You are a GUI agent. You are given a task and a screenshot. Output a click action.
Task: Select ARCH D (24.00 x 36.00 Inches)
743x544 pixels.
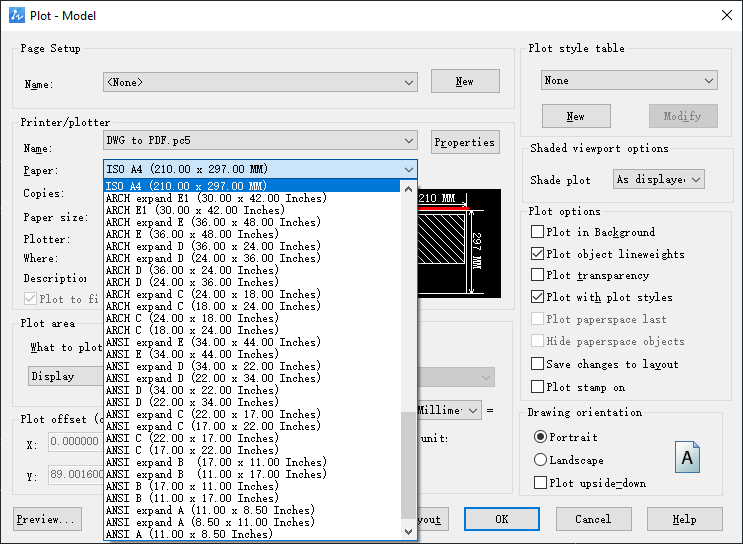pyautogui.click(x=252, y=282)
